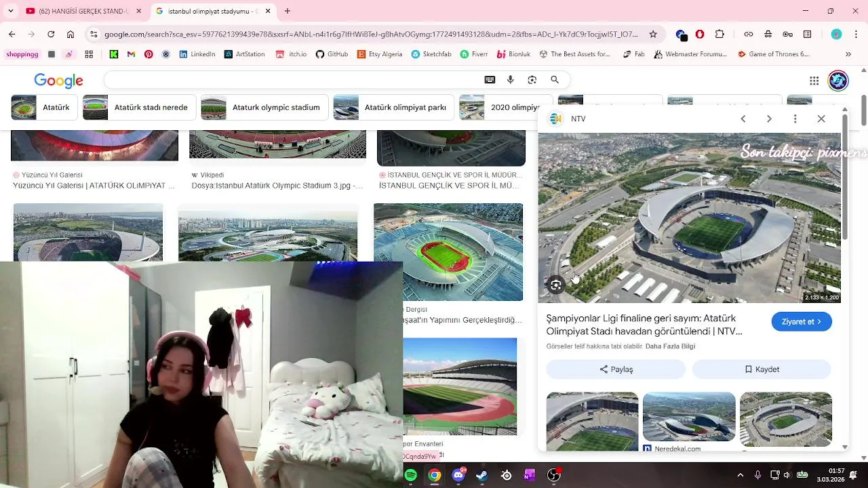This screenshot has width=868, height=488.
Task: Open the Opera-style red extension icon
Action: point(700,34)
